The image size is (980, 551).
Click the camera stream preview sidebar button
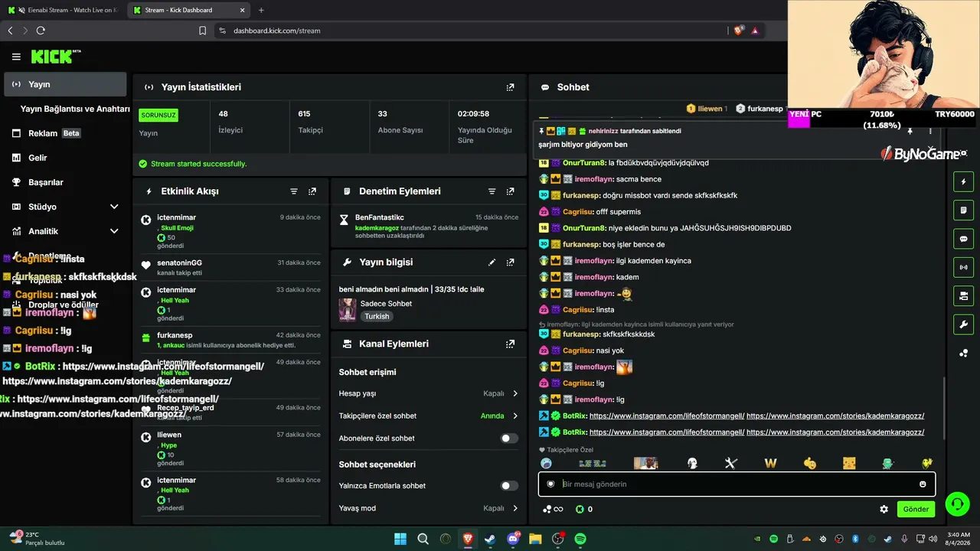[x=963, y=295]
